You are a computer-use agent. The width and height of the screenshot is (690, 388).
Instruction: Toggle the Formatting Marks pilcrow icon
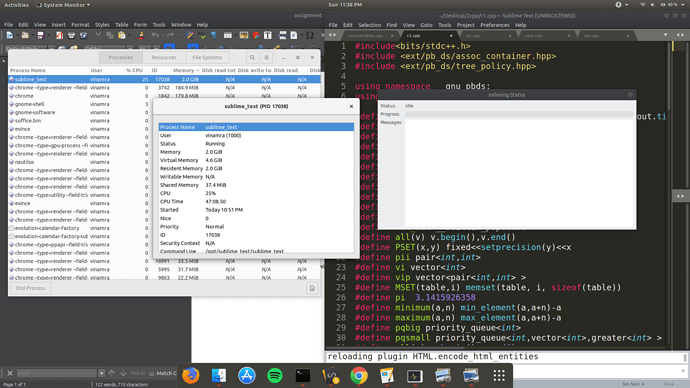[213, 35]
